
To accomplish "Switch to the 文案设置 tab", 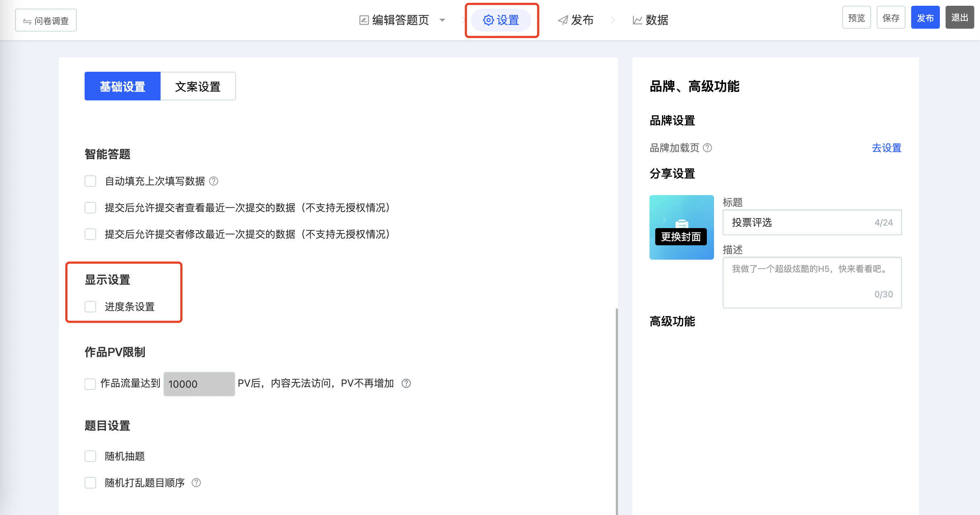I will 198,86.
